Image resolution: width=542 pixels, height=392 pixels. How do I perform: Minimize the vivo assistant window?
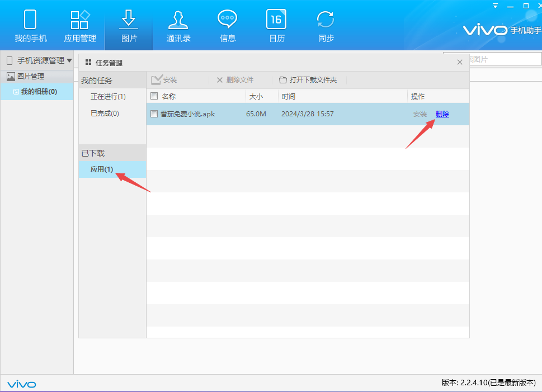[511, 6]
